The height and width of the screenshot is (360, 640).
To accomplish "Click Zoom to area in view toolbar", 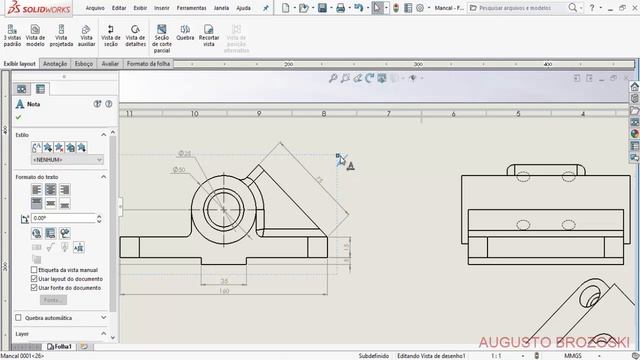I will tap(345, 78).
